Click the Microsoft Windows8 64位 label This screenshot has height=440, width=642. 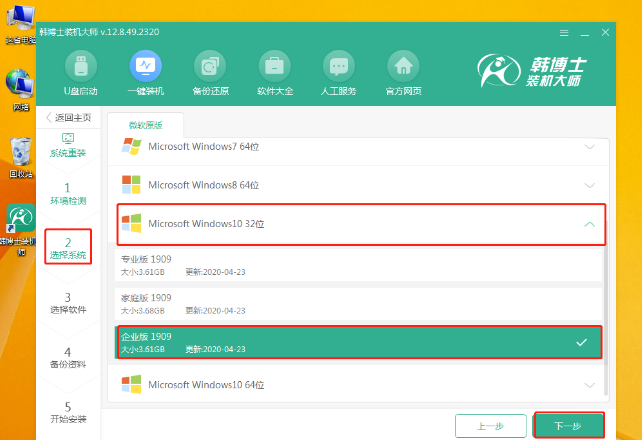pos(203,185)
